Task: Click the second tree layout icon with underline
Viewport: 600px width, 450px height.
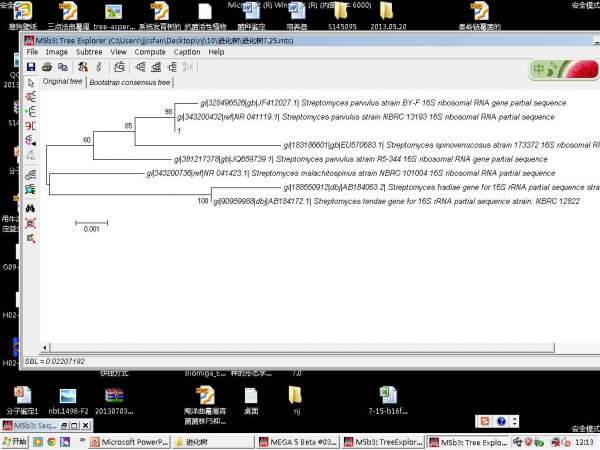Action: pos(156,67)
